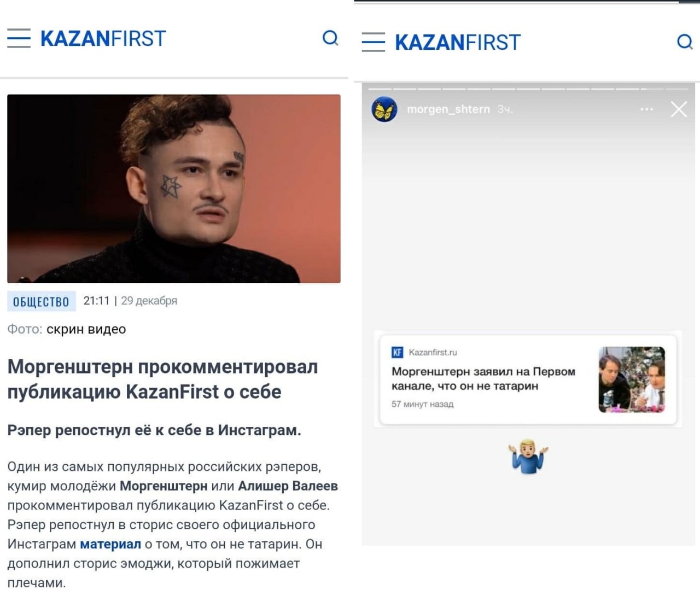Click search magnifier in left header
This screenshot has height=596, width=700.
(331, 38)
